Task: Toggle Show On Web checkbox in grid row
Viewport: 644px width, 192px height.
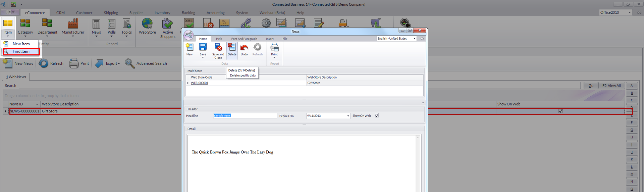Action: pyautogui.click(x=560, y=111)
